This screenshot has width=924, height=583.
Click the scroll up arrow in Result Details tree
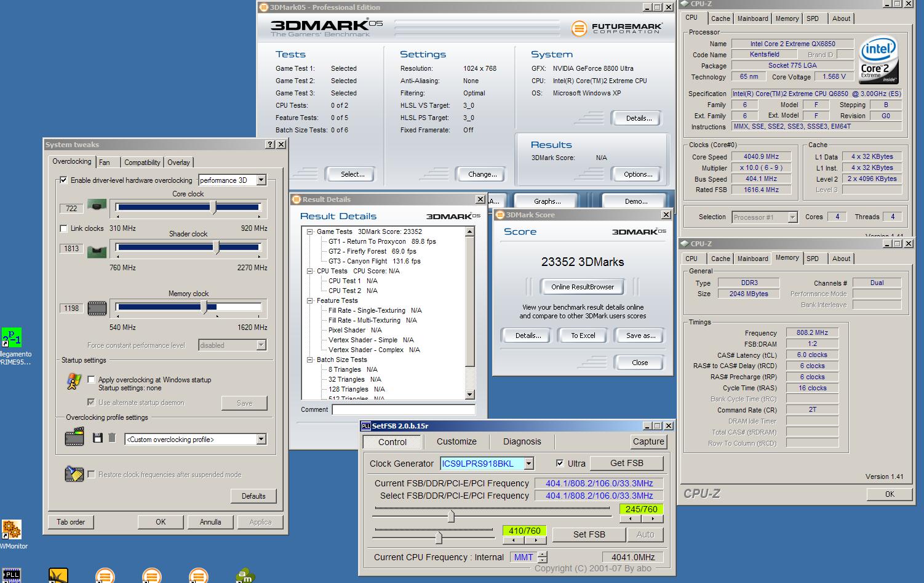[x=470, y=232]
